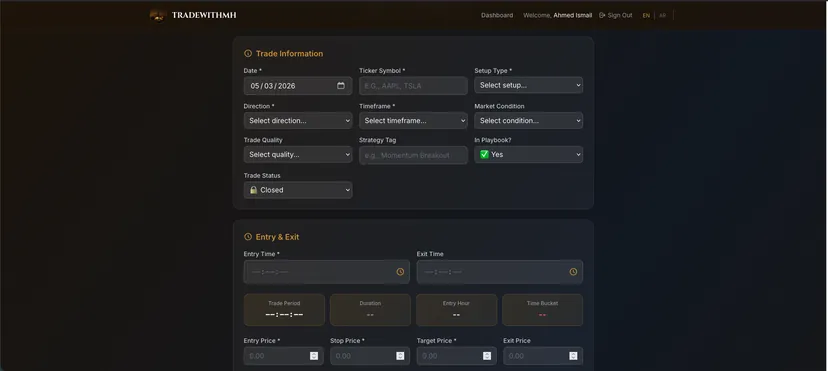828x371 pixels.
Task: Focus the Stop Price input
Action: pyautogui.click(x=370, y=356)
